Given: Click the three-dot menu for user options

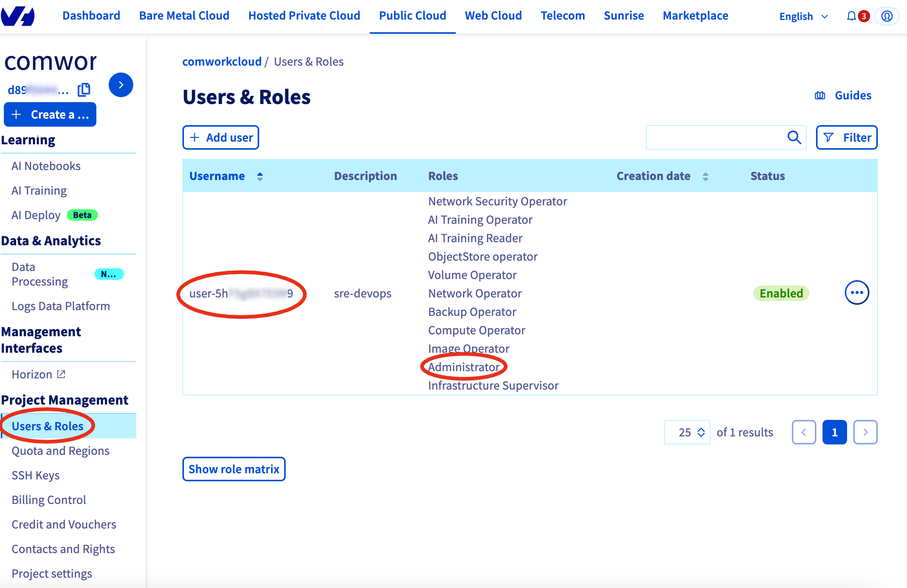Looking at the screenshot, I should (856, 293).
